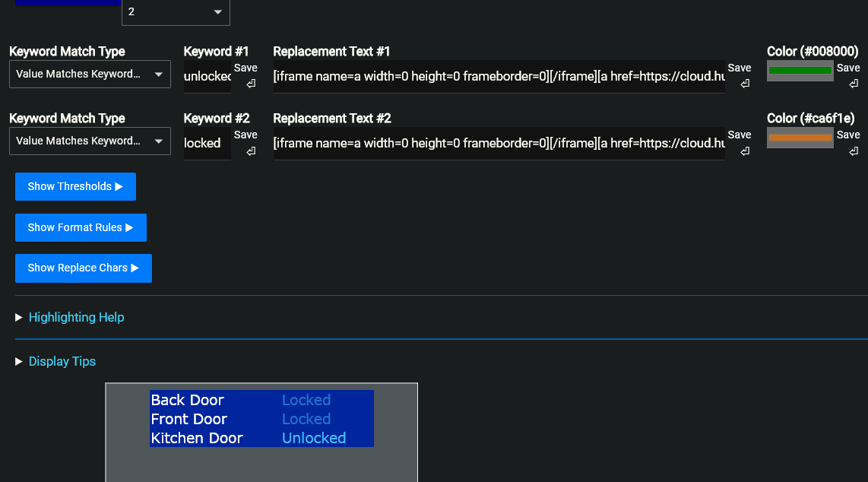Click the Keyword #1 field containing unlocked
The image size is (868, 482).
[x=207, y=77]
